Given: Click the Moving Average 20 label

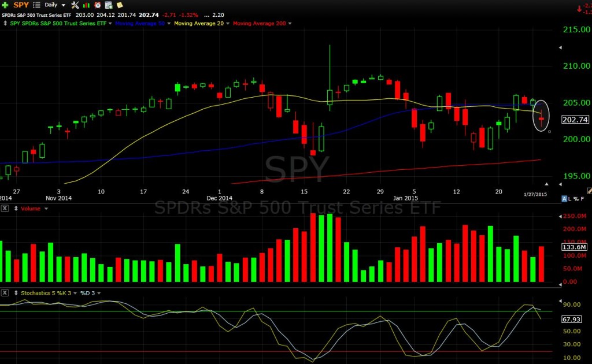Looking at the screenshot, I should 199,23.
